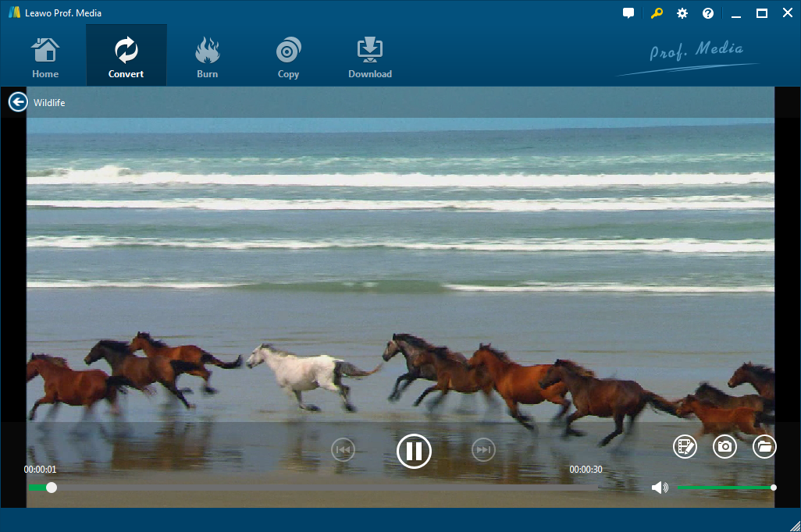Open the registration key icon
This screenshot has width=801, height=532.
657,13
